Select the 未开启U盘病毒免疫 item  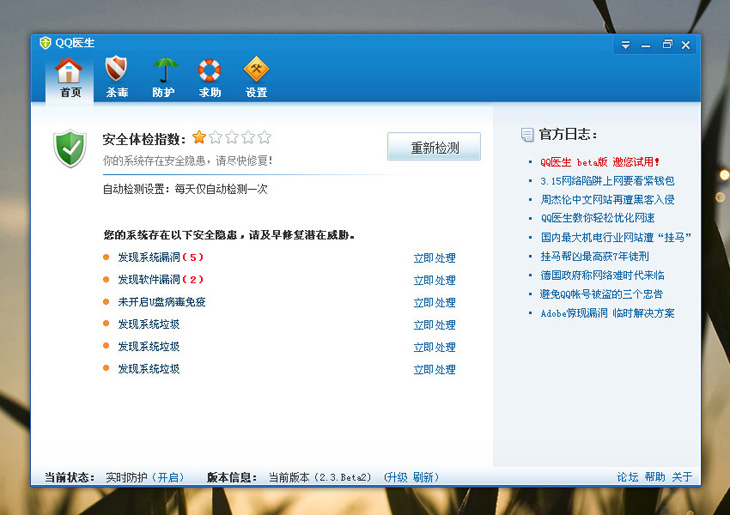click(162, 302)
